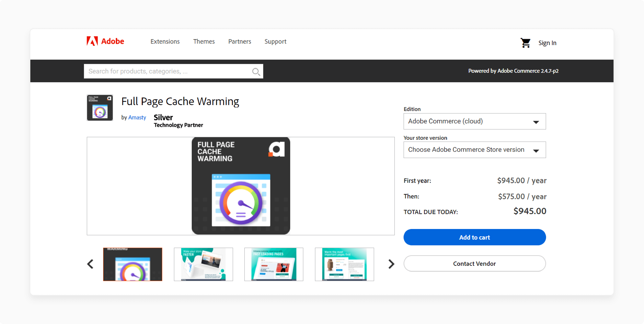Click the Adobe logo
The height and width of the screenshot is (324, 644).
coord(105,41)
